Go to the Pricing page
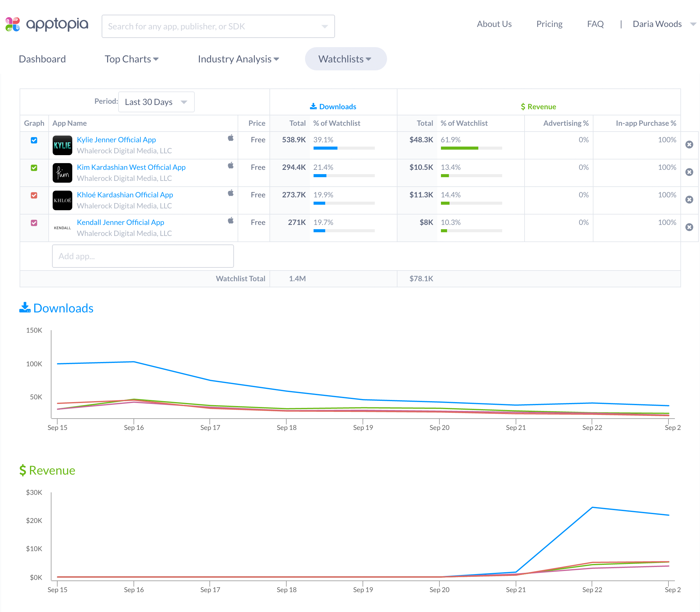 [549, 24]
